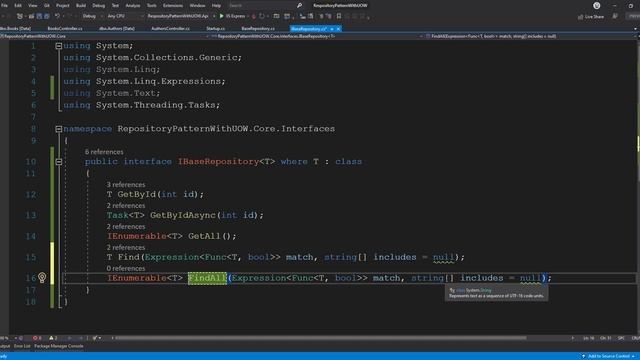640x360 pixels.
Task: Switch to the Startup.cs tab
Action: click(216, 29)
